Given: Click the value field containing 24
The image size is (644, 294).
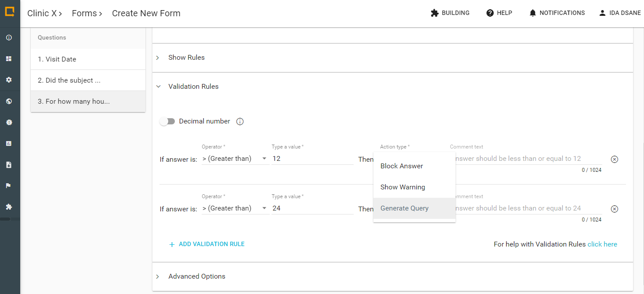Looking at the screenshot, I should coord(312,208).
